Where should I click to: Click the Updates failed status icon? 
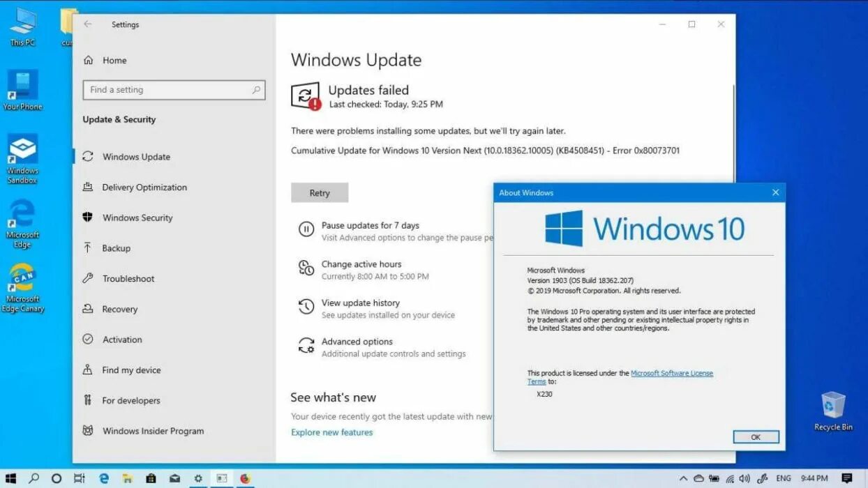(306, 96)
